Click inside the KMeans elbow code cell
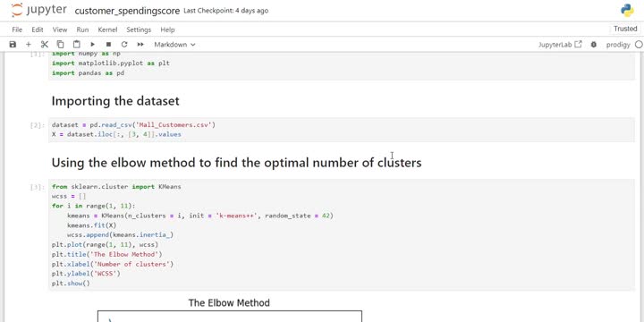This screenshot has height=322, width=644. 342,235
